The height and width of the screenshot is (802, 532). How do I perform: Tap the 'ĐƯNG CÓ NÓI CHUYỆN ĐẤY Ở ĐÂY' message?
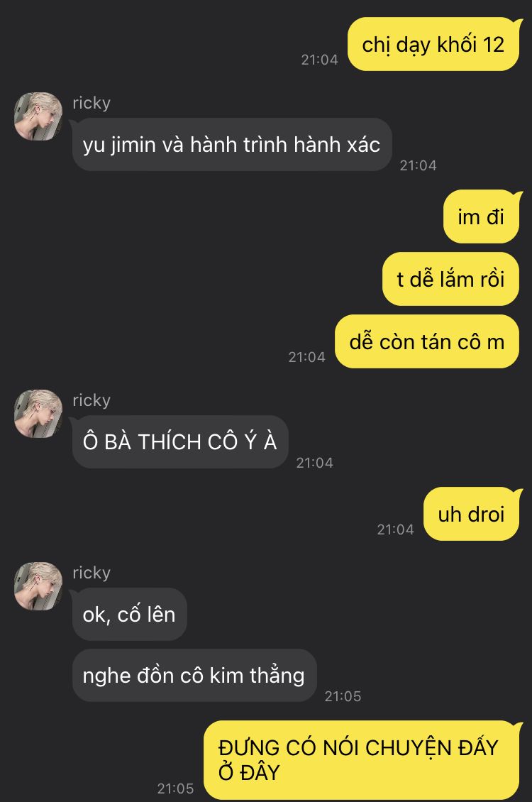tap(362, 760)
